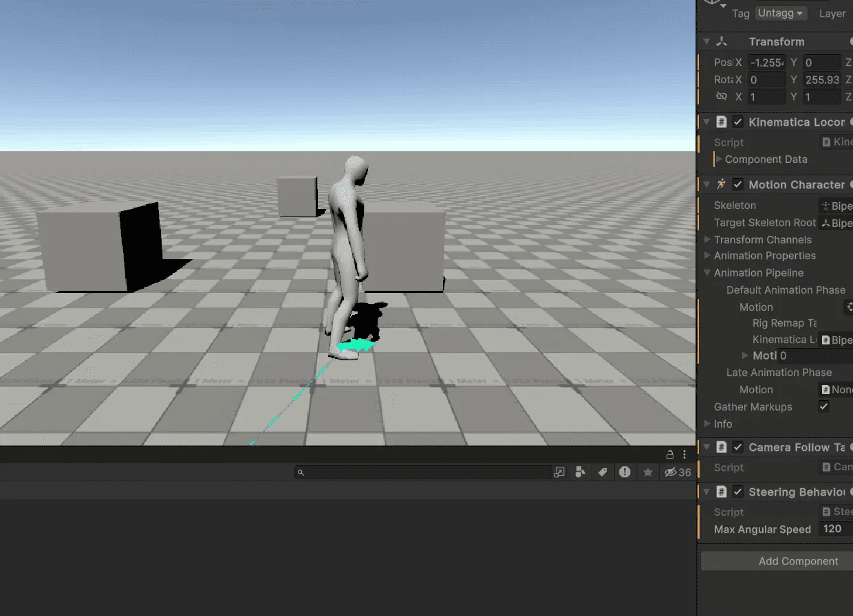The width and height of the screenshot is (853, 616).
Task: Click the star filter icon in the console
Action: pos(647,472)
